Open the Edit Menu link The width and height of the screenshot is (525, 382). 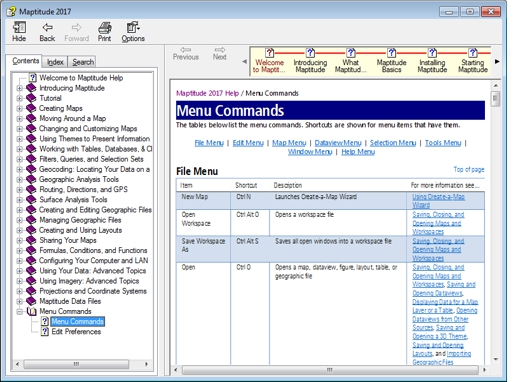(248, 143)
